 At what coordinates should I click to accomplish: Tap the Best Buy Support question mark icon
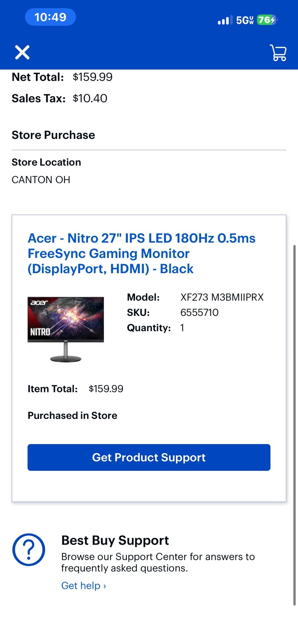click(29, 550)
